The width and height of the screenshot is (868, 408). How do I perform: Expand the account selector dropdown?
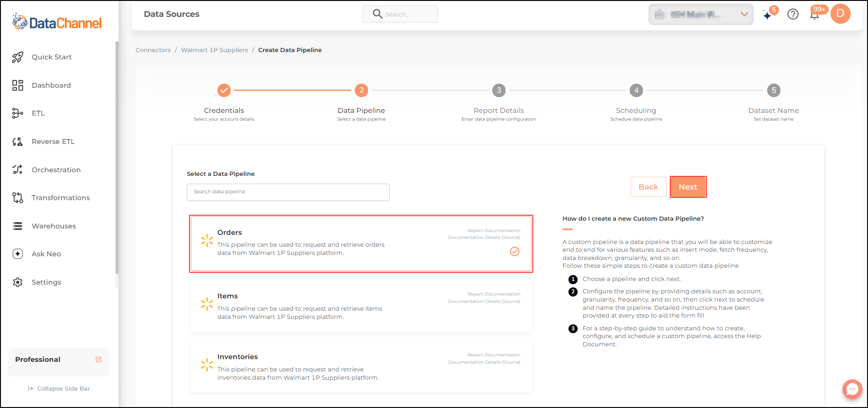701,15
